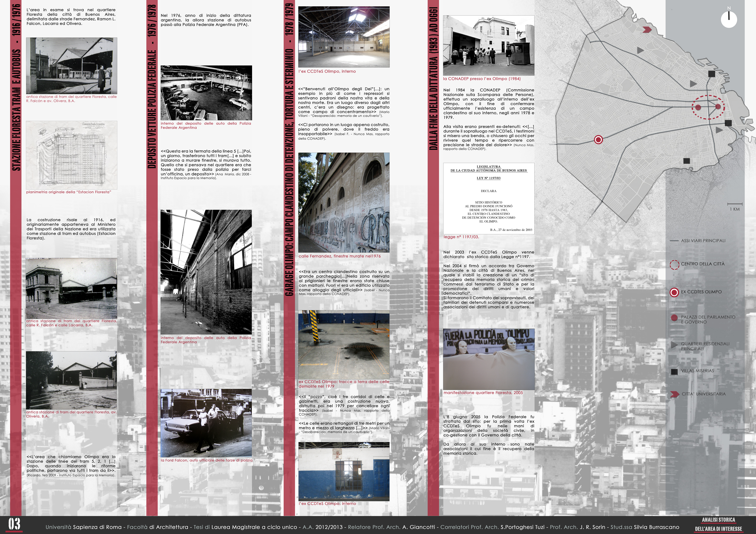Click quote beginning Il pozzo, cioè i tre corridoi
Image resolution: width=756 pixels, height=534 pixels.
[344, 405]
